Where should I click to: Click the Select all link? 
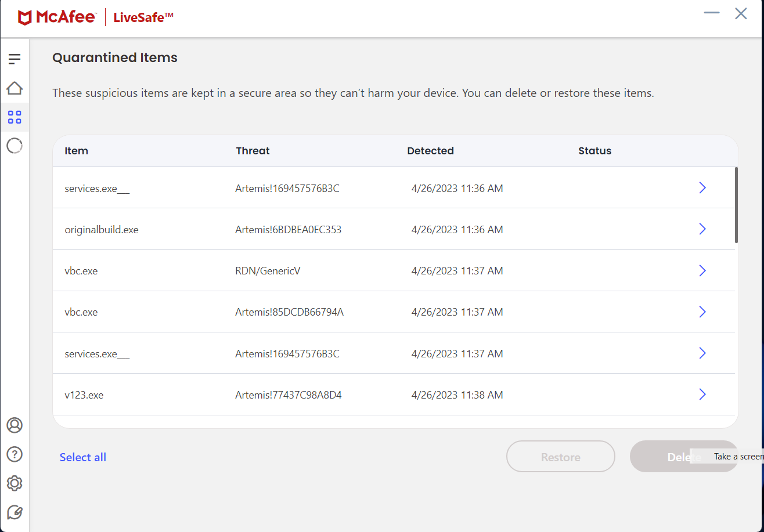pyautogui.click(x=83, y=457)
